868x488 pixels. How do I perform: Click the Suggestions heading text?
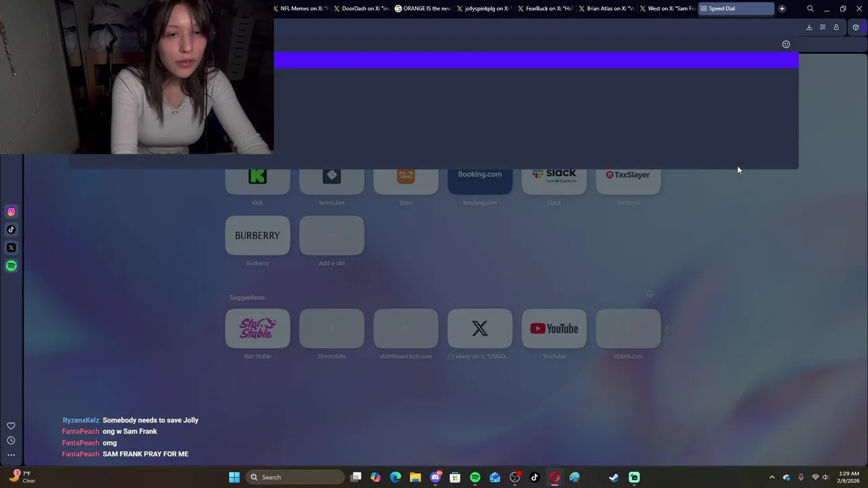point(247,298)
